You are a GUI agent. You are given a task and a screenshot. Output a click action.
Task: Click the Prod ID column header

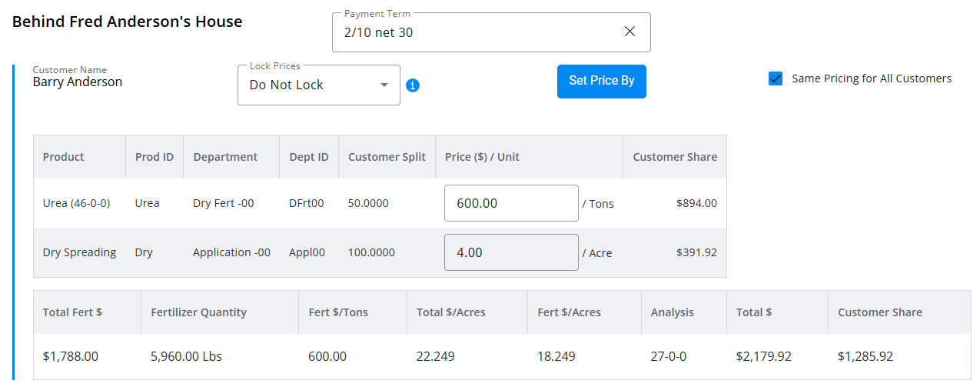[x=154, y=157]
